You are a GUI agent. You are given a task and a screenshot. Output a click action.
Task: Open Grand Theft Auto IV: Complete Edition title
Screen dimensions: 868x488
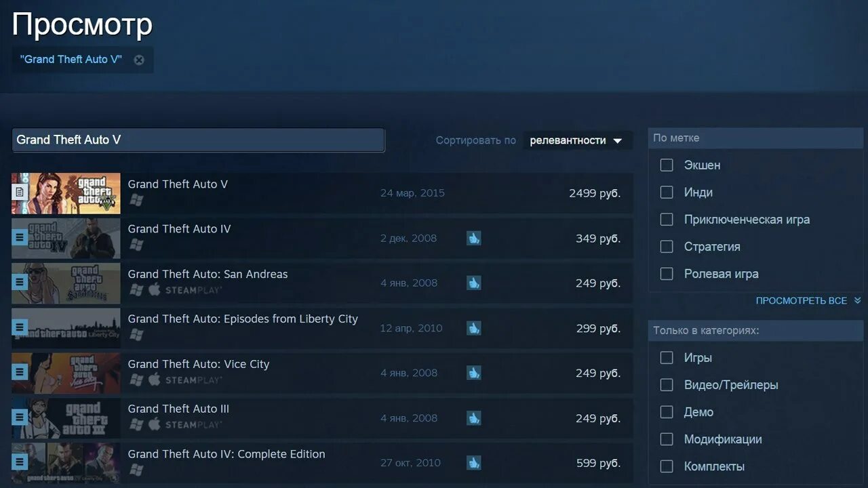tap(226, 454)
